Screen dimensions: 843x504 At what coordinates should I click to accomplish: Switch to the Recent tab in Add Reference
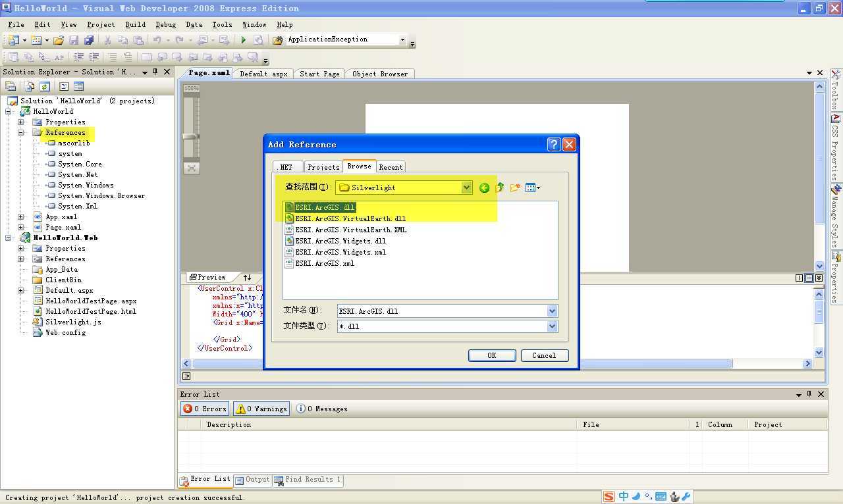click(391, 167)
